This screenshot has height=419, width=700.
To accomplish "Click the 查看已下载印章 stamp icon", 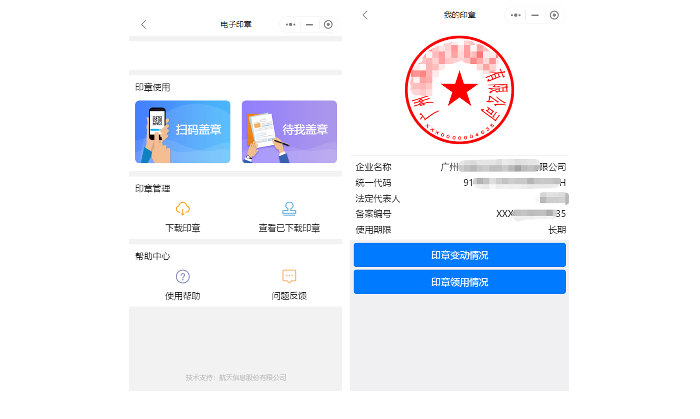I will pos(289,209).
